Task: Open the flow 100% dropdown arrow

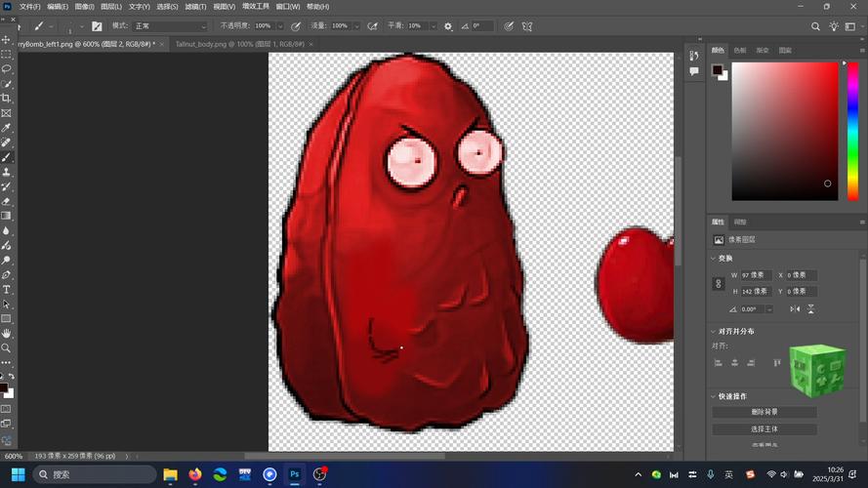Action: click(356, 26)
